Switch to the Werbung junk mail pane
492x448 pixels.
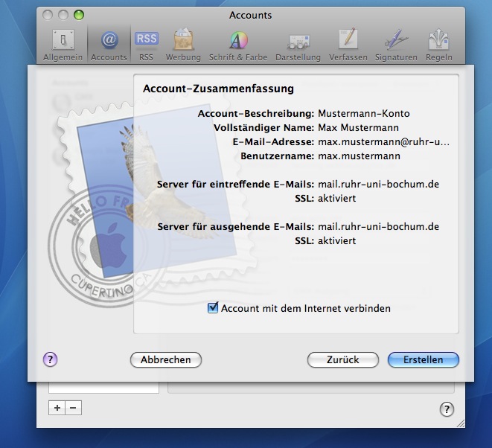(x=183, y=45)
